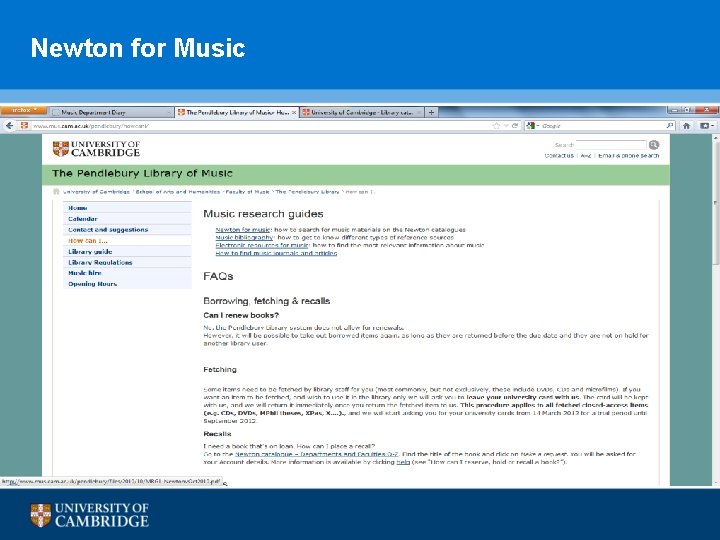
Task: Go back with the browser back arrow
Action: [10, 125]
